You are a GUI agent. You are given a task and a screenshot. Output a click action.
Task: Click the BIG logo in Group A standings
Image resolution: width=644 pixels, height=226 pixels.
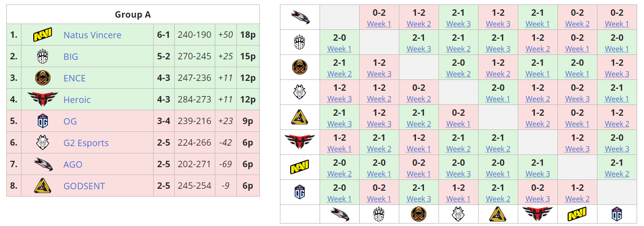point(43,57)
